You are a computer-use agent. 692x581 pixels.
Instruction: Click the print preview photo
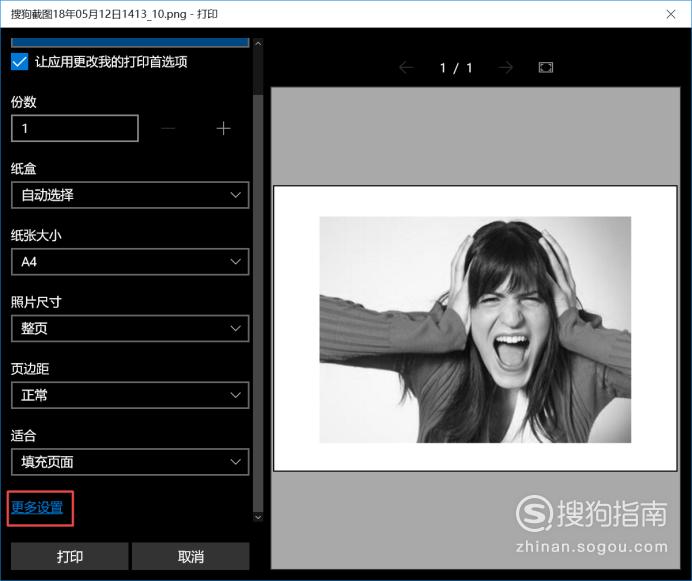(475, 329)
